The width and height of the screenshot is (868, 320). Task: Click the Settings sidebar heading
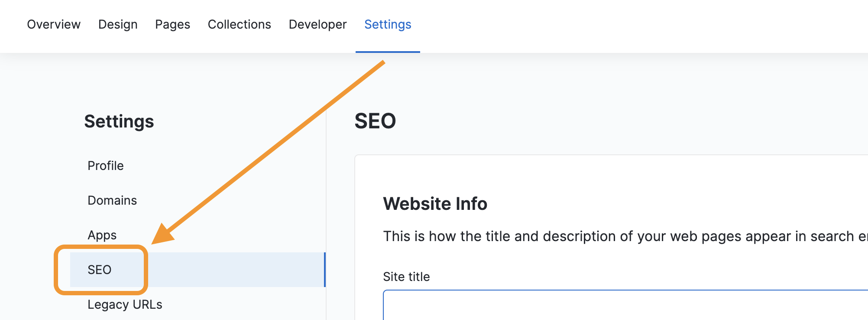click(x=119, y=121)
